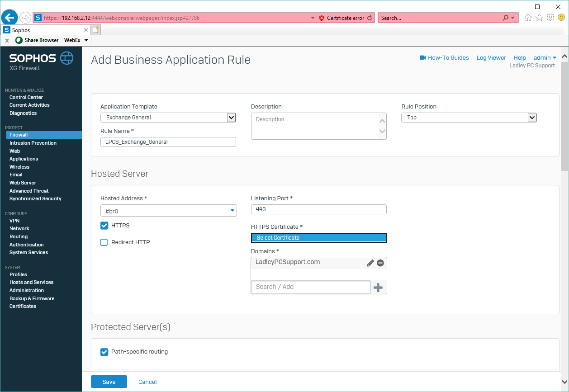Expand the Rule Position dropdown

click(532, 118)
